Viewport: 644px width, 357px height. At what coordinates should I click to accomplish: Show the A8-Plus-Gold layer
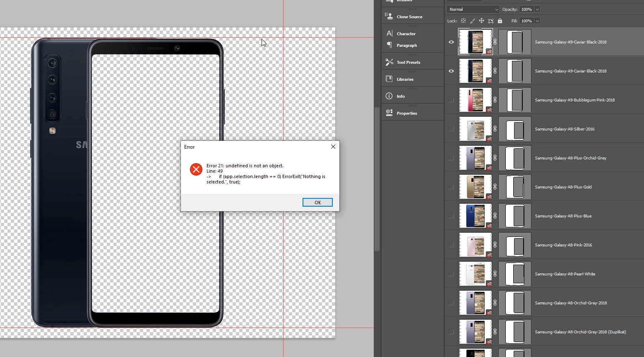tap(451, 187)
